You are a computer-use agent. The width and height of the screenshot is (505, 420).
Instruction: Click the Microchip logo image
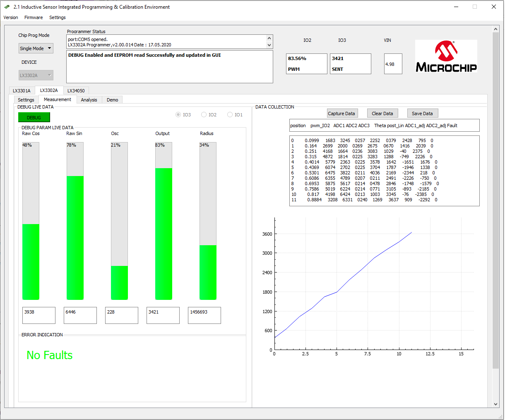coord(446,56)
